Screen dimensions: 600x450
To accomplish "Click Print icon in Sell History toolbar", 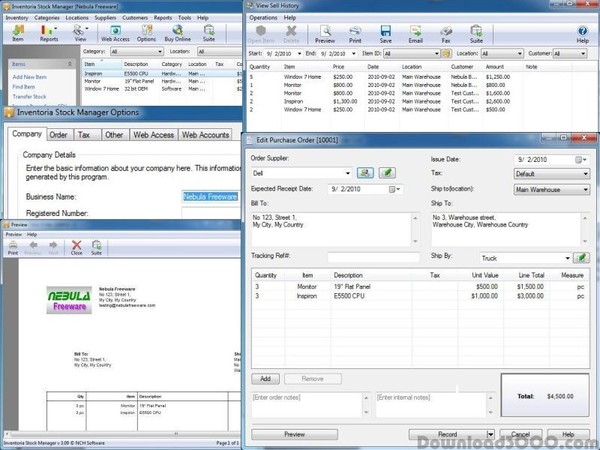I will point(355,34).
